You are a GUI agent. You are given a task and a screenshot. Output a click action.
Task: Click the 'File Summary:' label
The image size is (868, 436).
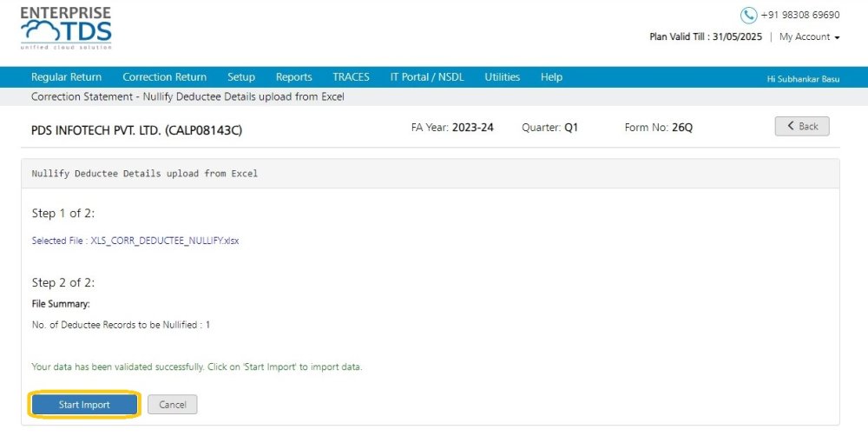pyautogui.click(x=61, y=304)
